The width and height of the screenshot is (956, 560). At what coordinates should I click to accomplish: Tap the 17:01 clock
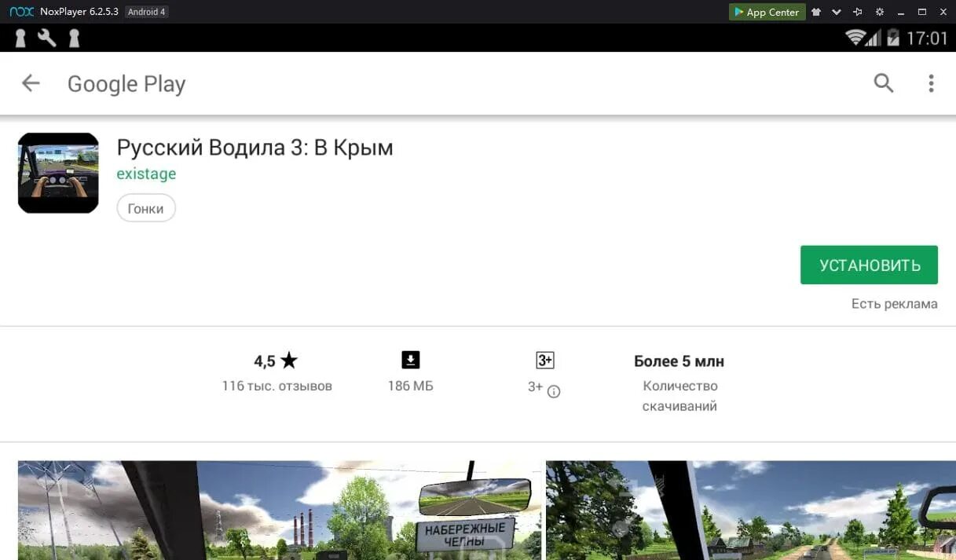point(927,38)
